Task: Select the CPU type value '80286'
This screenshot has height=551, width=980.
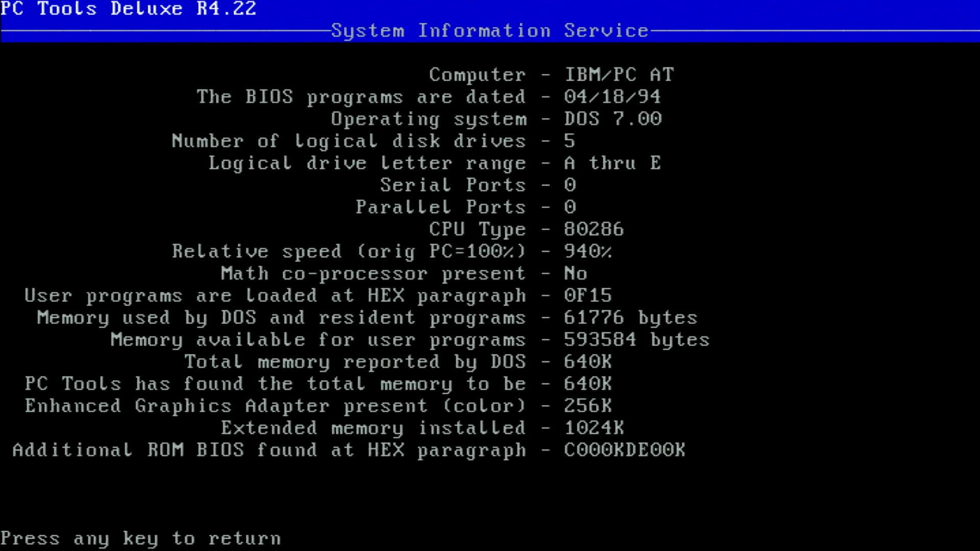Action: click(x=594, y=229)
